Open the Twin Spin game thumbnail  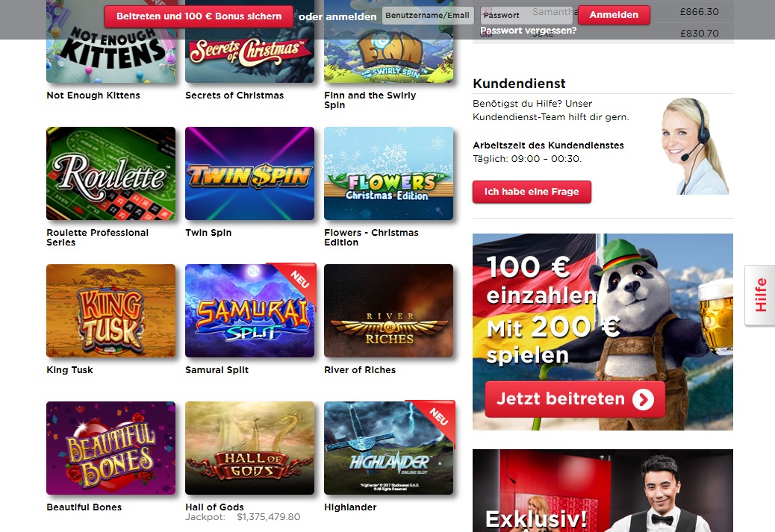click(x=249, y=173)
